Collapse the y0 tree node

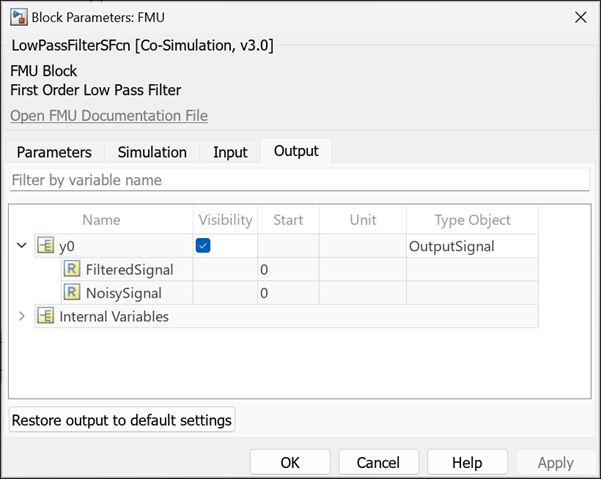click(x=22, y=246)
